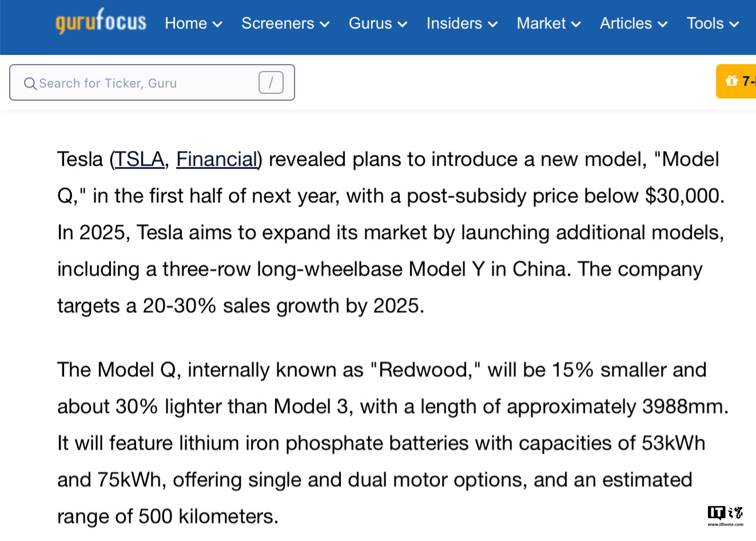Screen dimensions: 756x541
Task: Click the GuruFocus logo
Action: (101, 22)
